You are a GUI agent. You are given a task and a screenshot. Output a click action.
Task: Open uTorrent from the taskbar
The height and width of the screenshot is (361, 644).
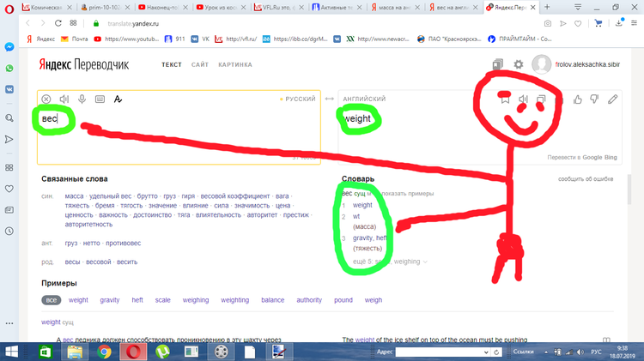pos(162,352)
